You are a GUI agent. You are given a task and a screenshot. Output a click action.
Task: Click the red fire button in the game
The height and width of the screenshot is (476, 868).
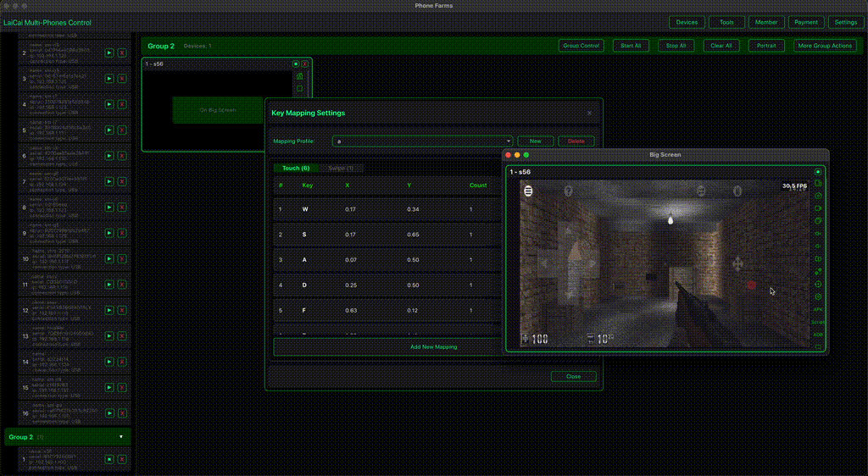point(751,285)
